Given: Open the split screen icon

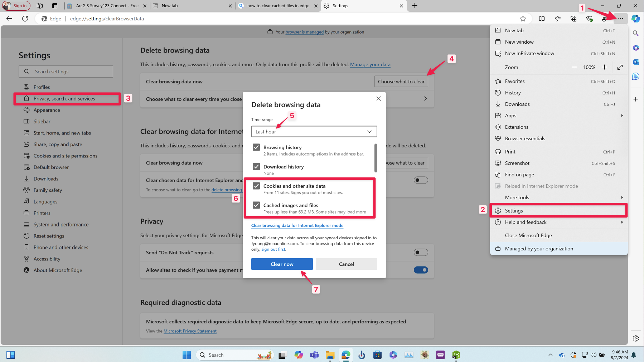Looking at the screenshot, I should pos(542,19).
